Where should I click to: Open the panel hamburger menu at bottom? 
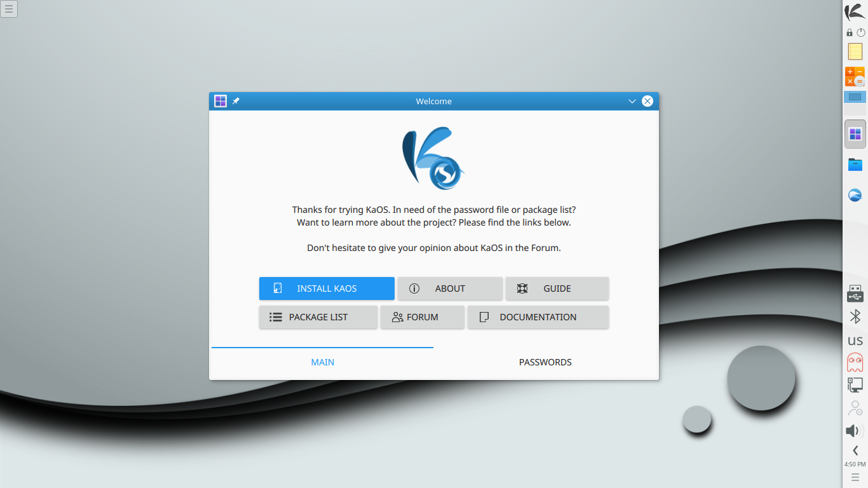[855, 477]
